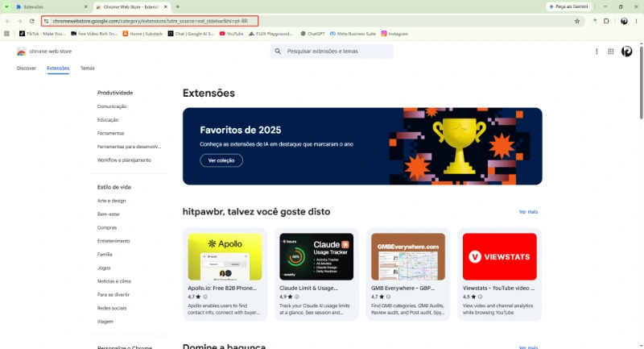Open the Para se divertir category
Image resolution: width=644 pixels, height=349 pixels.
click(x=114, y=295)
